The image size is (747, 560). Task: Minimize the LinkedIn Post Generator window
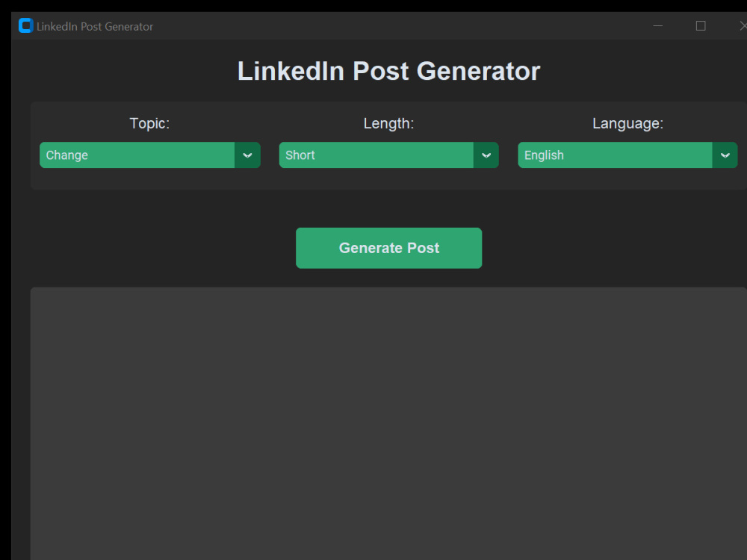(658, 25)
